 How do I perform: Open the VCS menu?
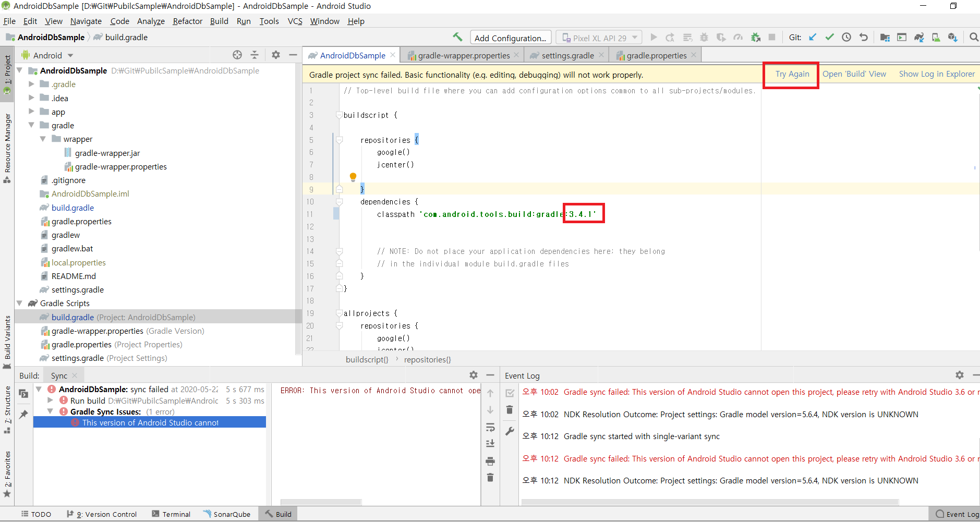(x=295, y=21)
